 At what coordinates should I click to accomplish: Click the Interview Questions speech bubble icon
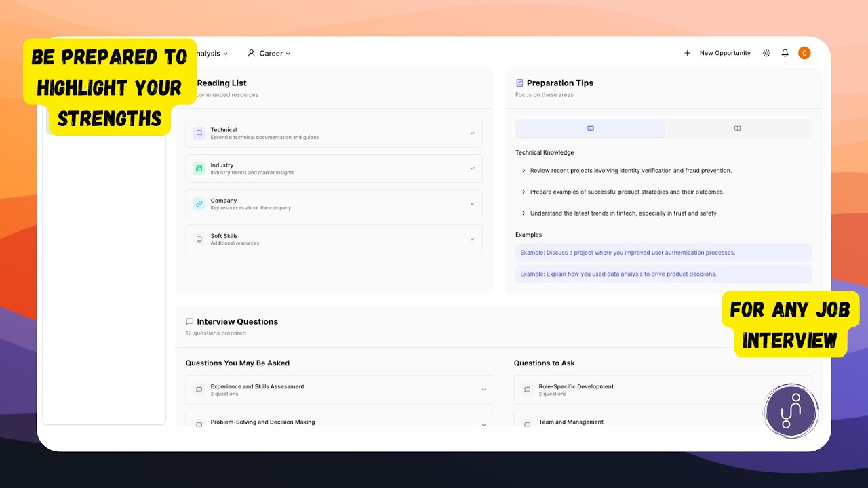coord(189,321)
